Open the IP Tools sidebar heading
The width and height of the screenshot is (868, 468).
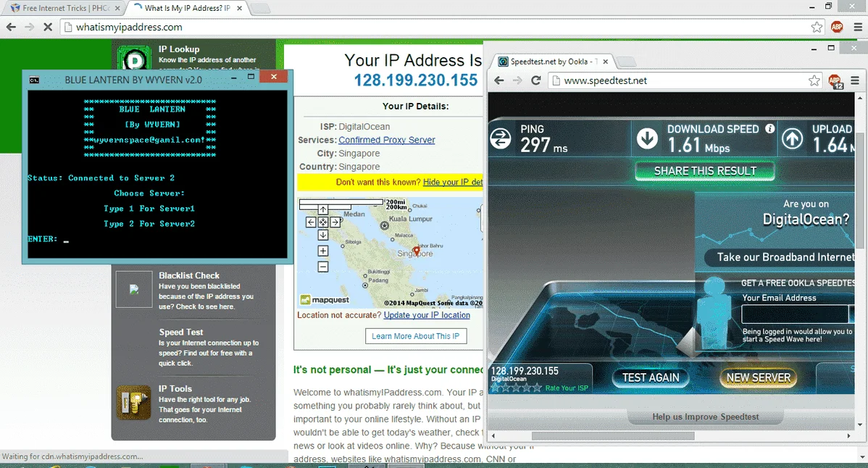pyautogui.click(x=175, y=389)
